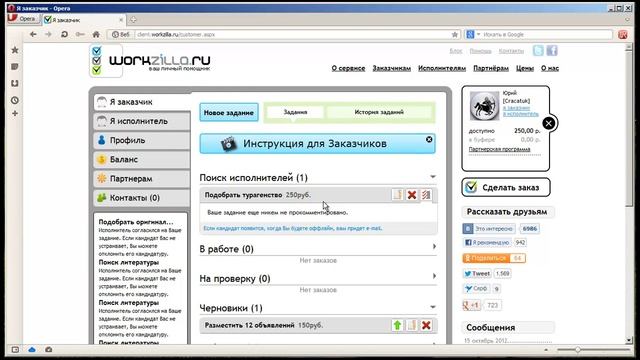Go forward with the browser forward arrow
Screen dimensions: 640x360
pos(48,34)
